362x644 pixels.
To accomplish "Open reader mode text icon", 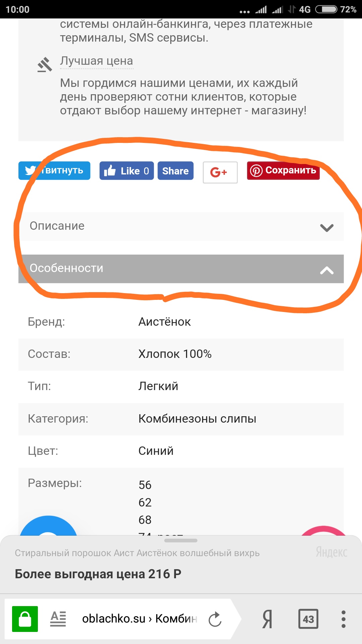I will [x=58, y=619].
